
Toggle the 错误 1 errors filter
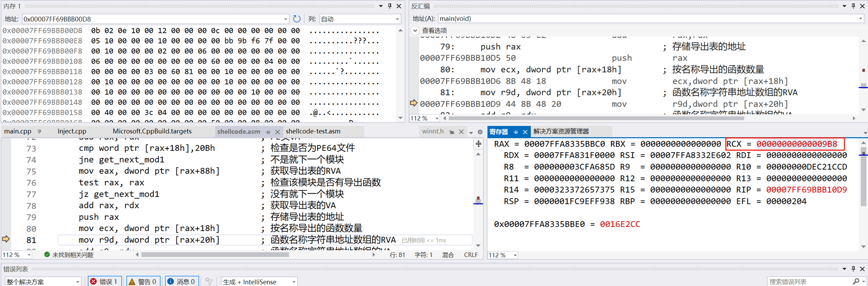click(x=105, y=281)
